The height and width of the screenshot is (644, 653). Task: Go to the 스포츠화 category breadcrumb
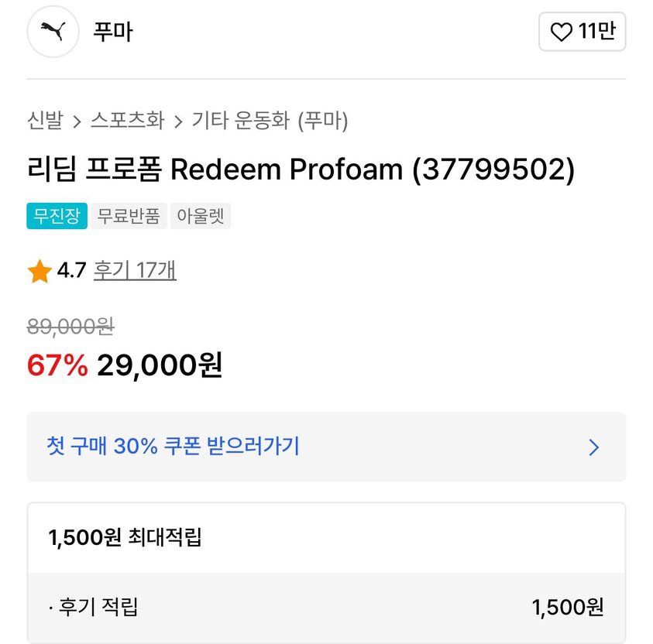(128, 121)
